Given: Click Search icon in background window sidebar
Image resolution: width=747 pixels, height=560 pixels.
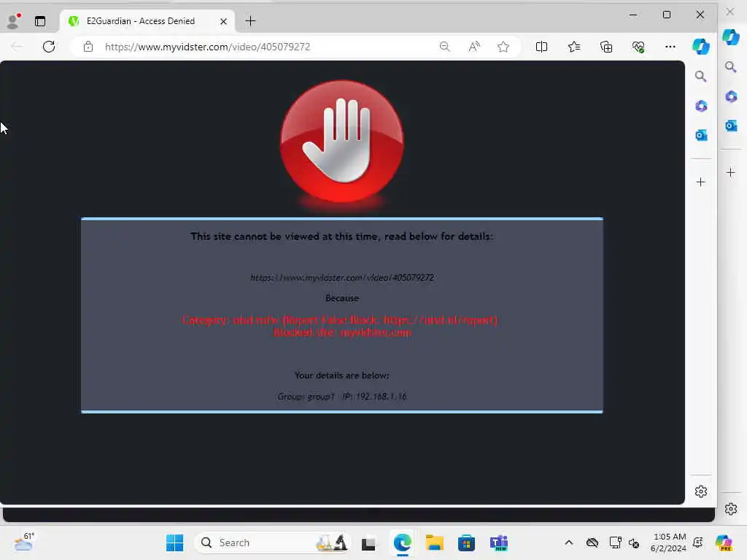Looking at the screenshot, I should [731, 66].
